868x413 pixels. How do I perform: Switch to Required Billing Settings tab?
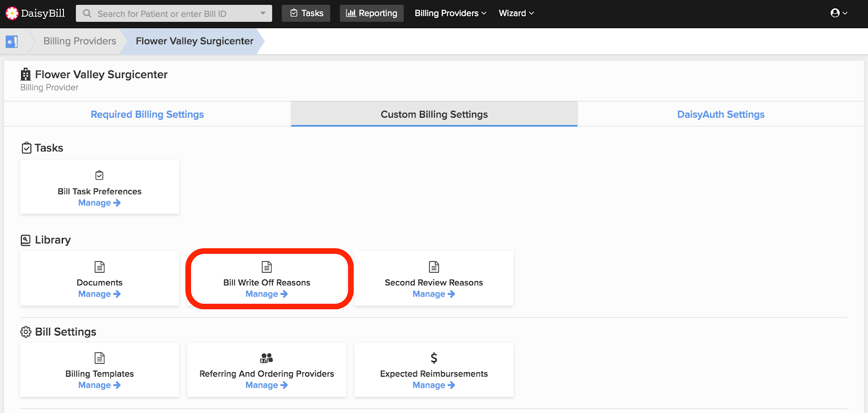[x=148, y=114]
